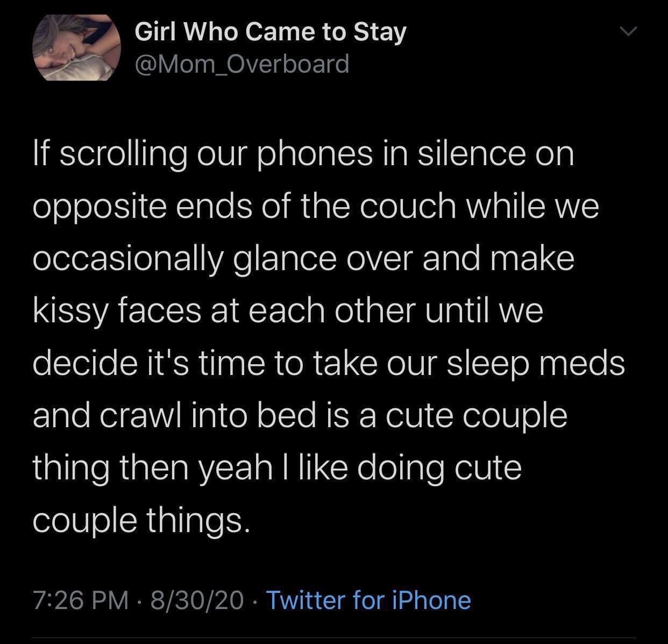Click the 7:26 PM timestamp
Screen dimensions: 668x644
(x=81, y=600)
